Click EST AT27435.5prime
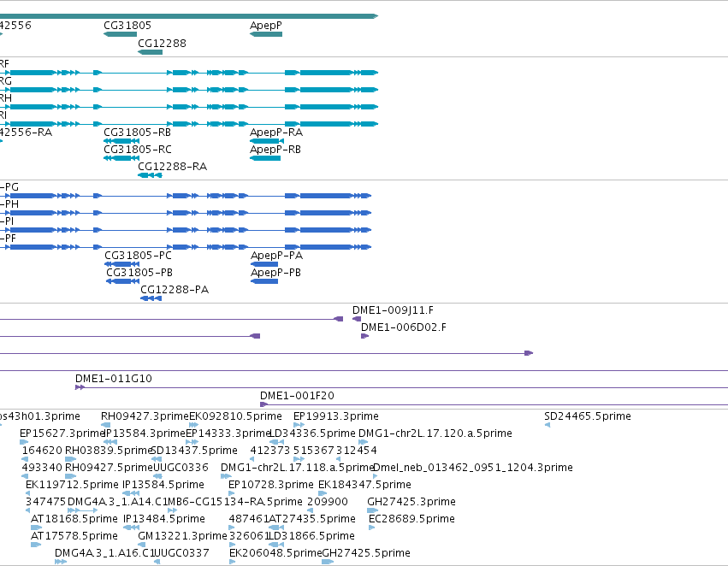This screenshot has height=566, width=728. pos(312,519)
